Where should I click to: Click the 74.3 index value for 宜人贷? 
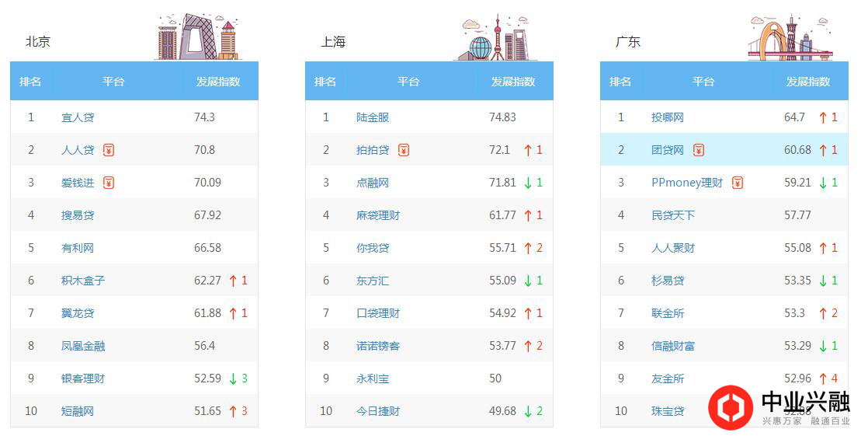204,117
